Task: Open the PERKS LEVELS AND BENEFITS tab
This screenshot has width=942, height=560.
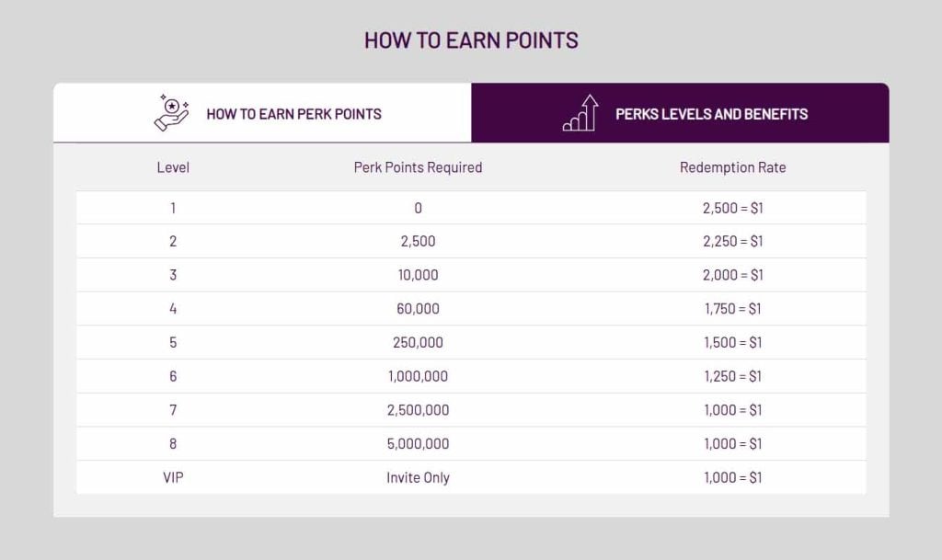Action: [681, 113]
